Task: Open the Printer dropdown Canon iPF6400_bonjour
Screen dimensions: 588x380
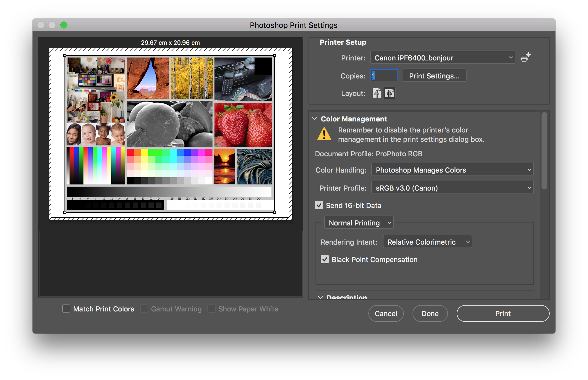Action: click(442, 58)
